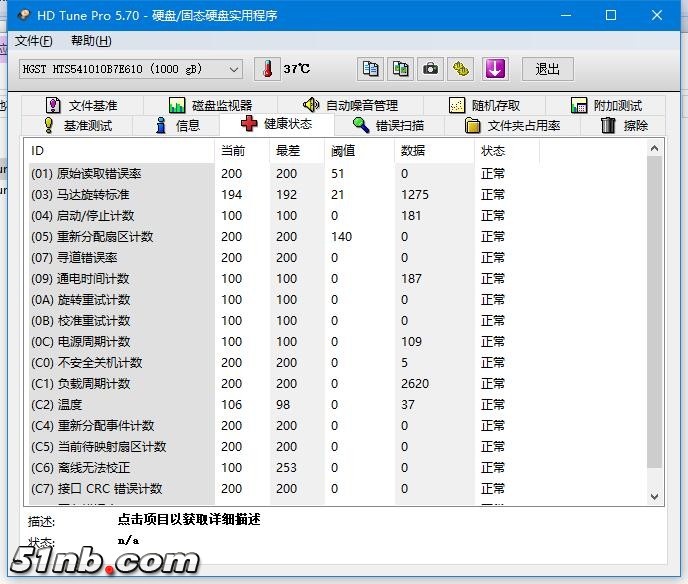Sort by the 阈值 column header
688x584 pixels.
360,150
